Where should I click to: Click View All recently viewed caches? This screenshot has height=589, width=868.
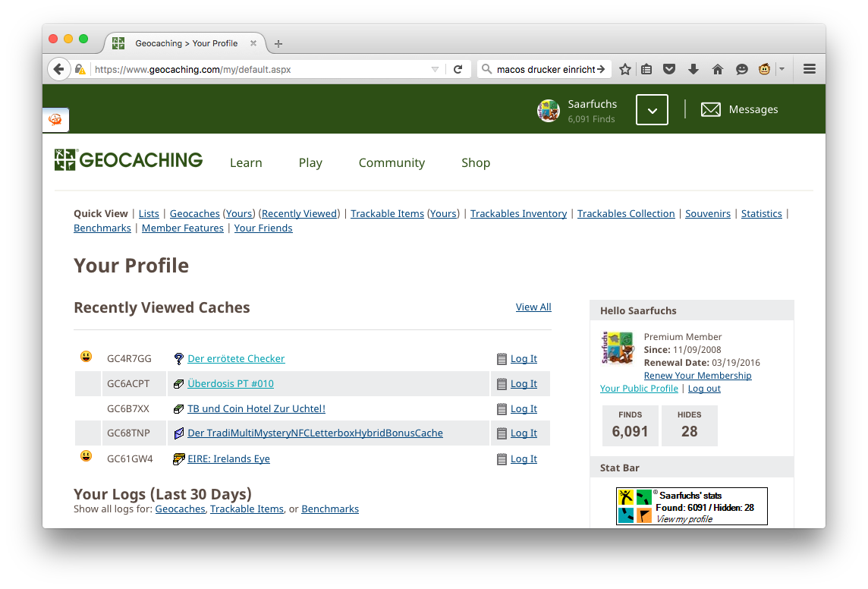[x=533, y=307]
